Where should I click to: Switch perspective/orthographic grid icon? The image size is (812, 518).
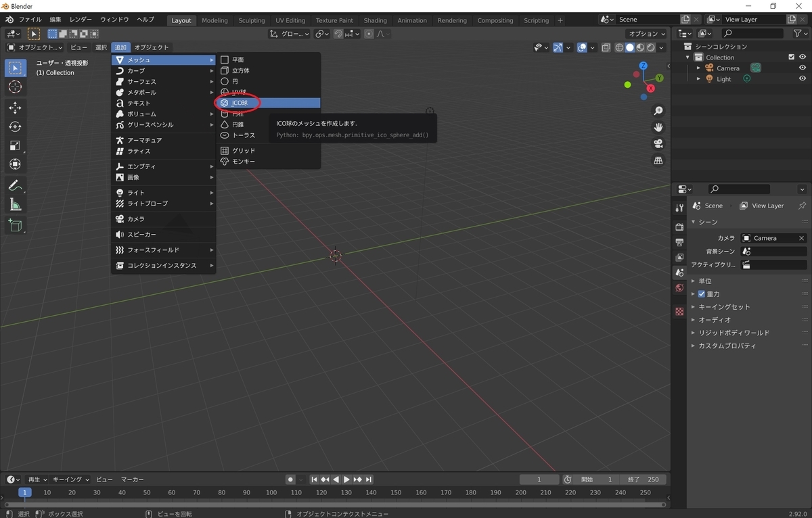coord(658,160)
